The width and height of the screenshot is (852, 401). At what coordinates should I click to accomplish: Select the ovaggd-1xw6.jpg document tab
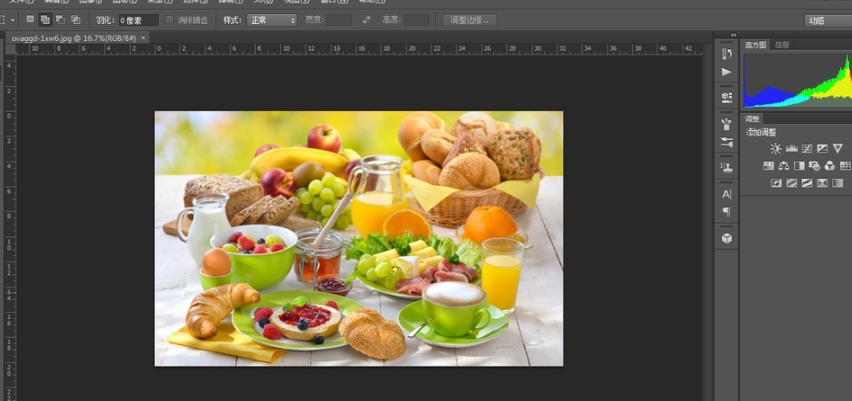click(x=74, y=38)
